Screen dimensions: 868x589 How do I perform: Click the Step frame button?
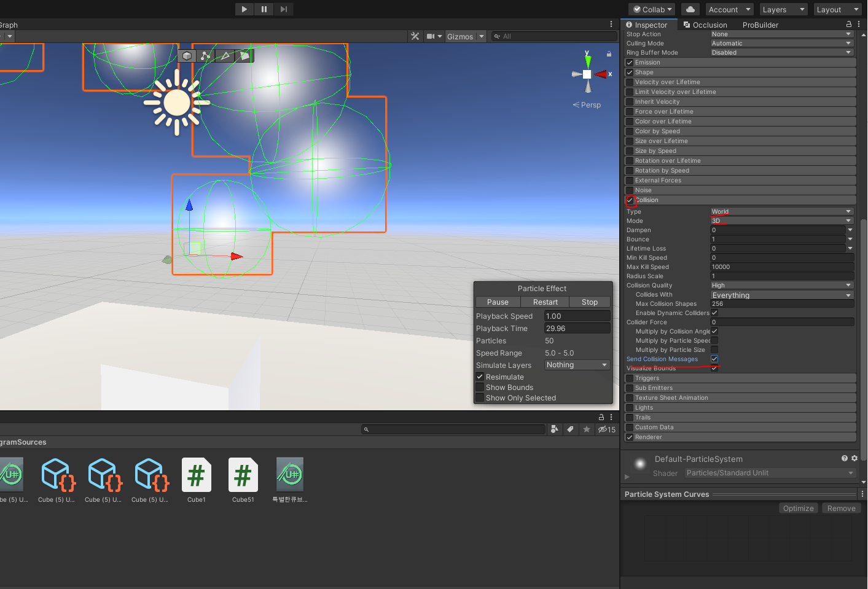[x=283, y=9]
